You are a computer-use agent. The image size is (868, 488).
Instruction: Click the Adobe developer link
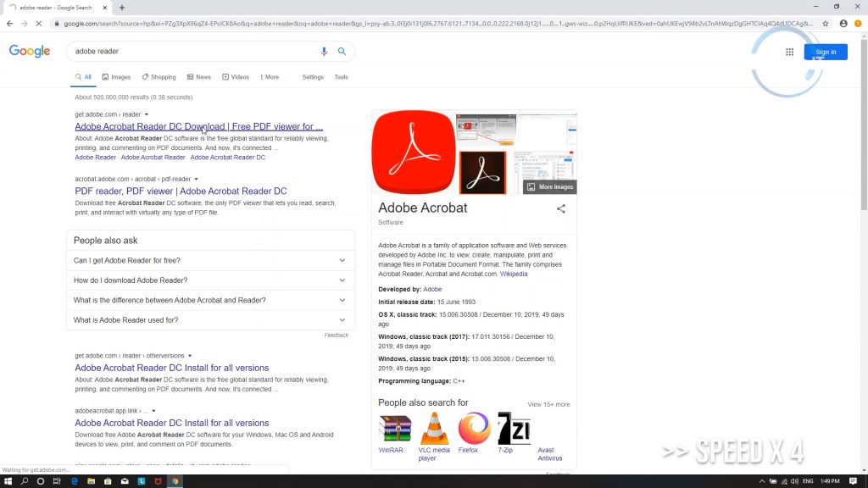(432, 290)
